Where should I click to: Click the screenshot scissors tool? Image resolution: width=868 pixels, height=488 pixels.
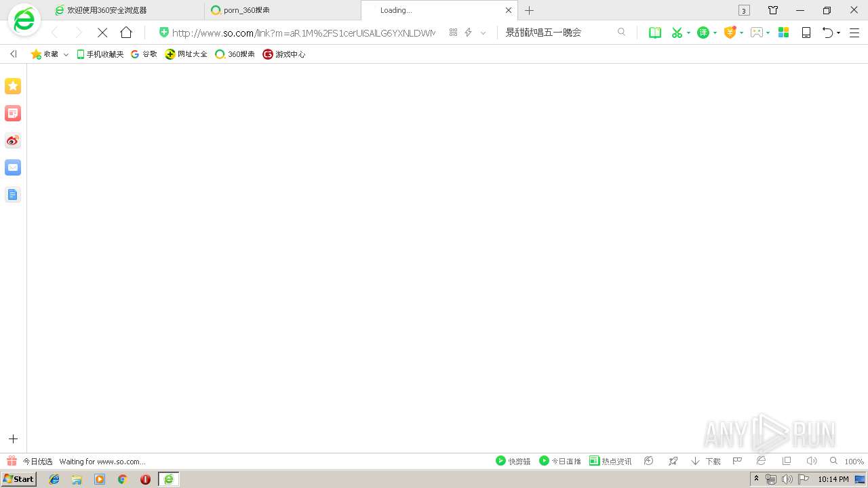pos(677,33)
